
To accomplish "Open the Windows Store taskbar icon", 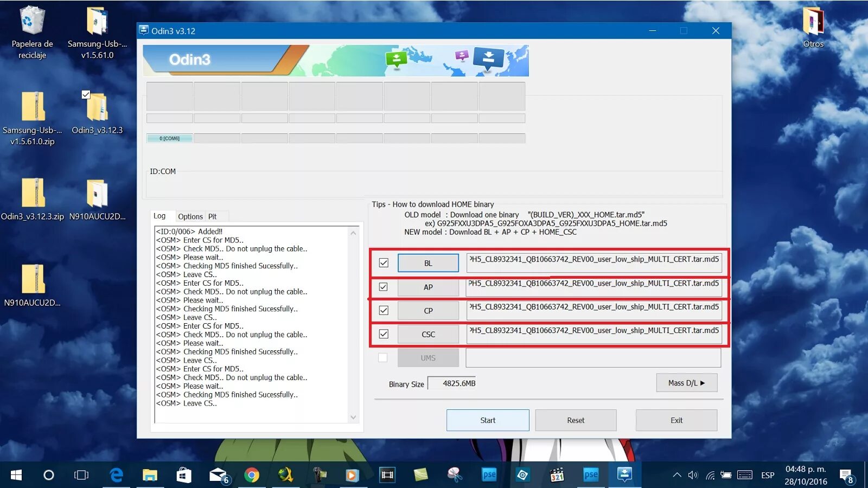I will coord(184,475).
